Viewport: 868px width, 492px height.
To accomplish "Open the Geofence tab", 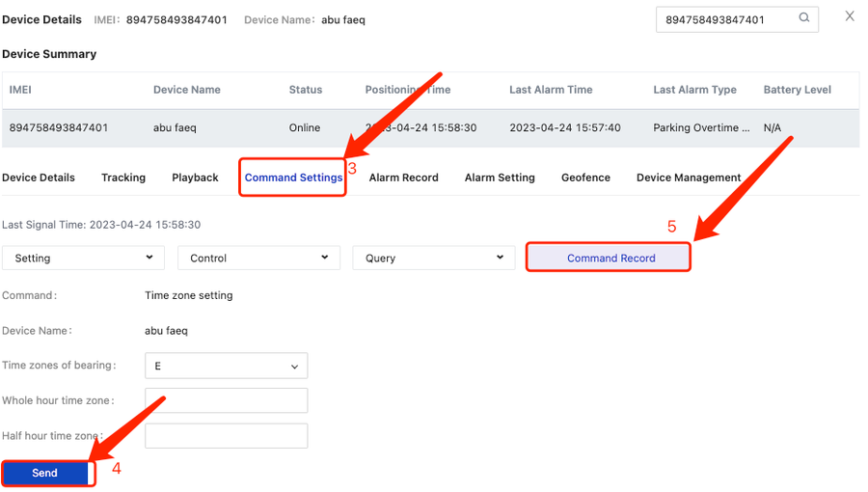I will click(585, 178).
